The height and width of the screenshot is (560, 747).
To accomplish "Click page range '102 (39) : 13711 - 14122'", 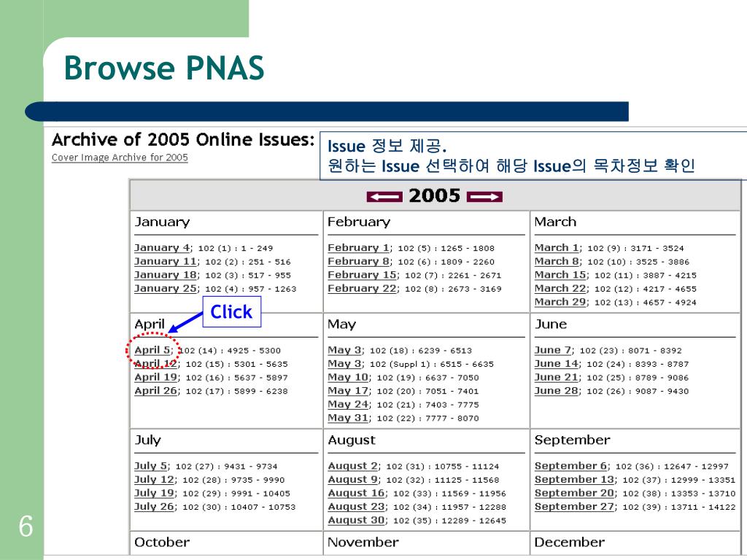I will (679, 507).
